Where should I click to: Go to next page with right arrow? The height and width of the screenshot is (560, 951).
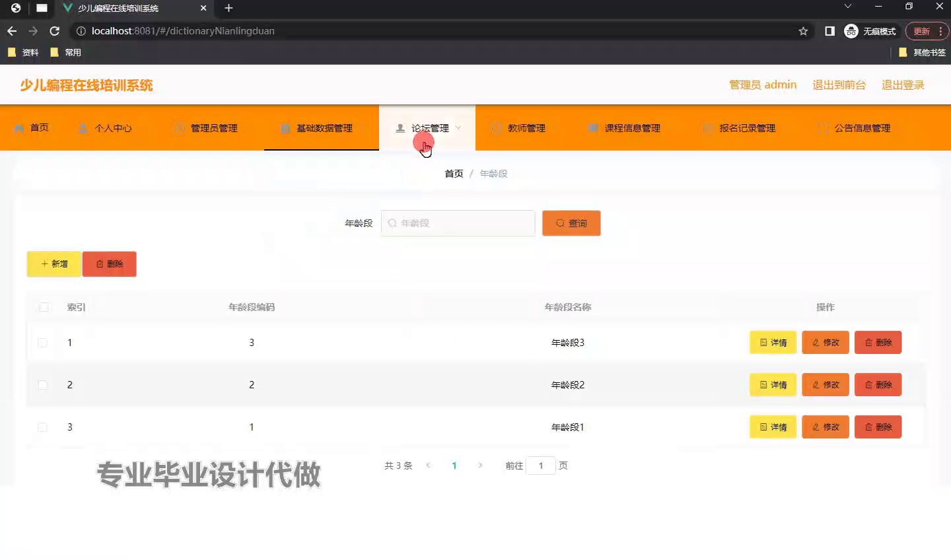[x=480, y=466]
